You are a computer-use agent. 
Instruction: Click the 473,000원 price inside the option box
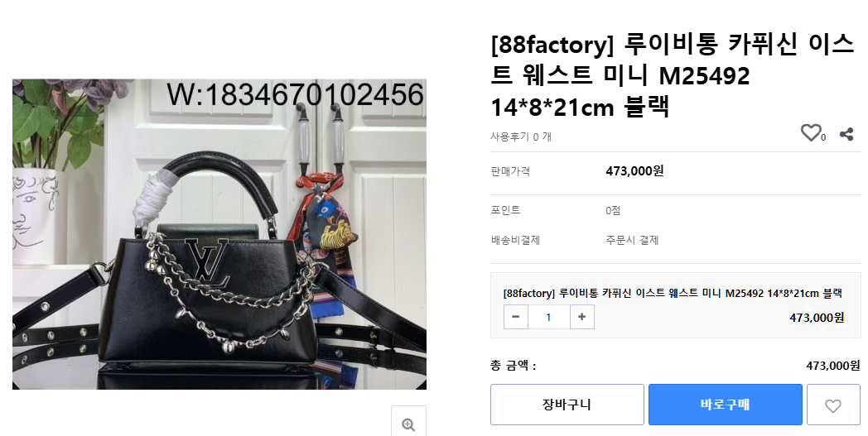[817, 318]
